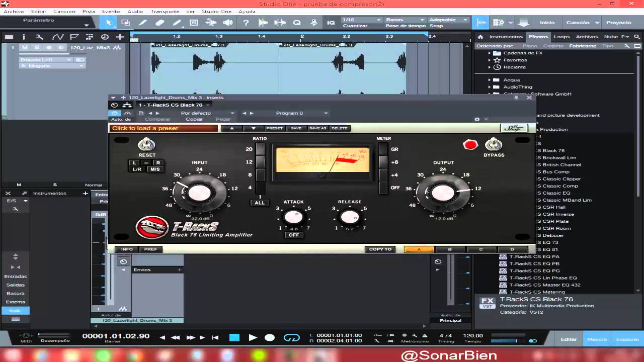The width and height of the screenshot is (644, 362).
Task: Select next preset down arrow in T-RackS
Action: coord(253,128)
